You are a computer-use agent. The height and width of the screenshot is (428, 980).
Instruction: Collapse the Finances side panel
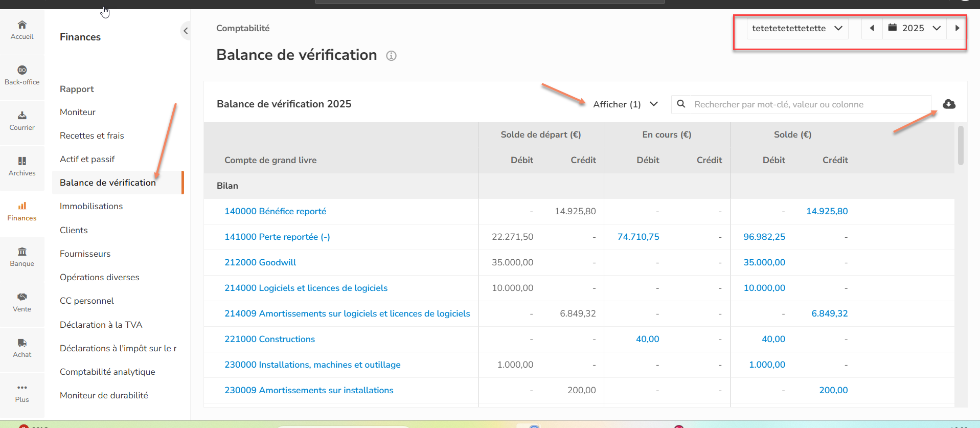(186, 31)
